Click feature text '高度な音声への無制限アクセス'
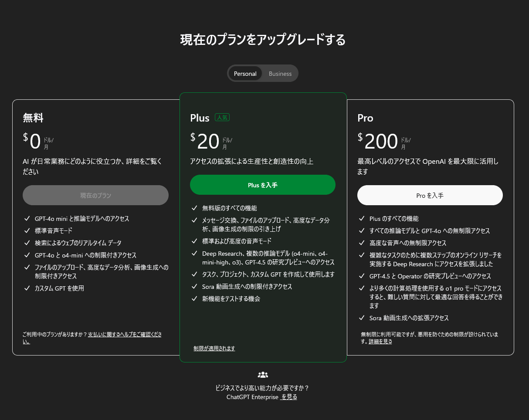 point(408,243)
